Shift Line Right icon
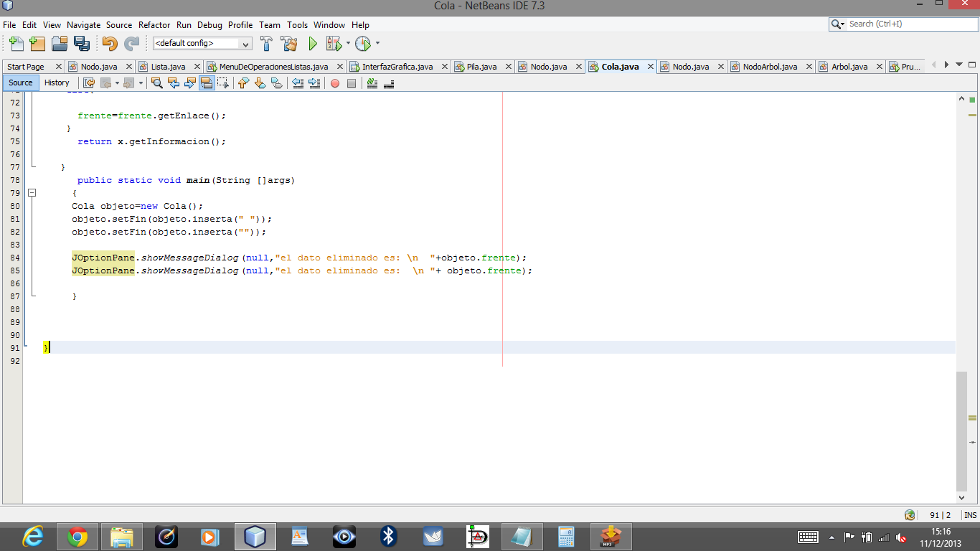Viewport: 980px width, 551px height. pyautogui.click(x=314, y=83)
